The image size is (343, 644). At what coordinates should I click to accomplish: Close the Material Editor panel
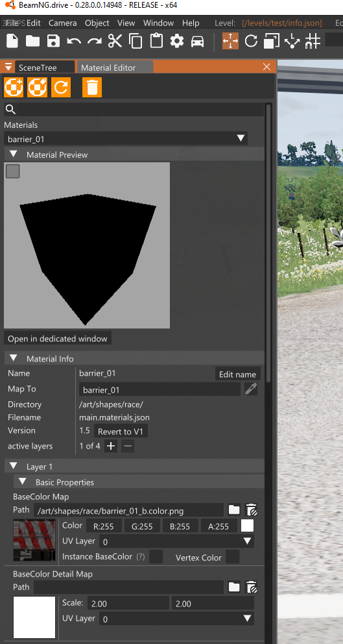[266, 67]
